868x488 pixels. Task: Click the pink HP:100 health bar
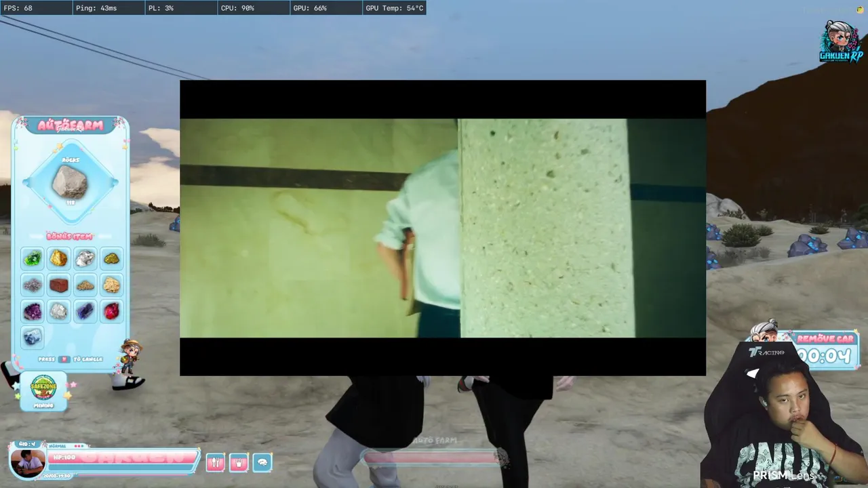[x=123, y=457]
